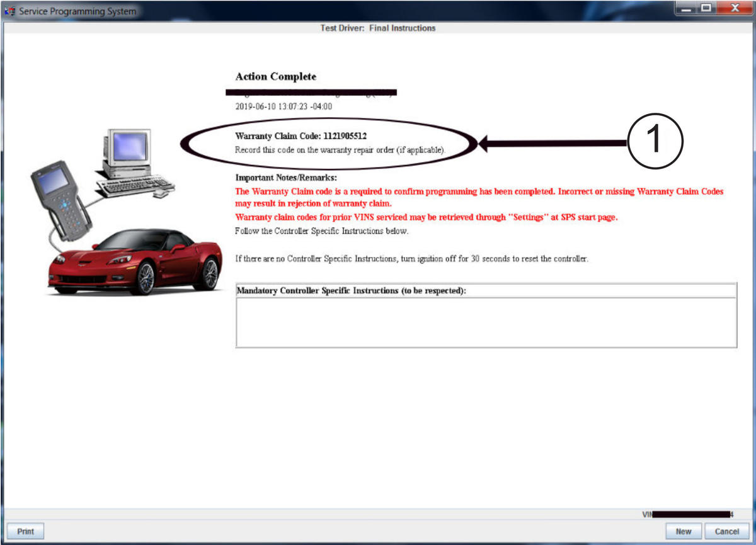Click the 2019-06-10 timestamp line
Screen dimensions: 756x545
283,106
